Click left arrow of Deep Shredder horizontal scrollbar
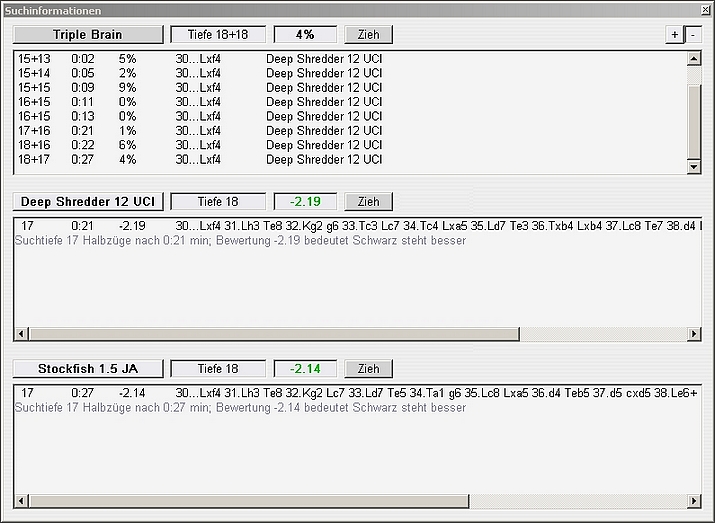This screenshot has width=715, height=523. (x=21, y=333)
